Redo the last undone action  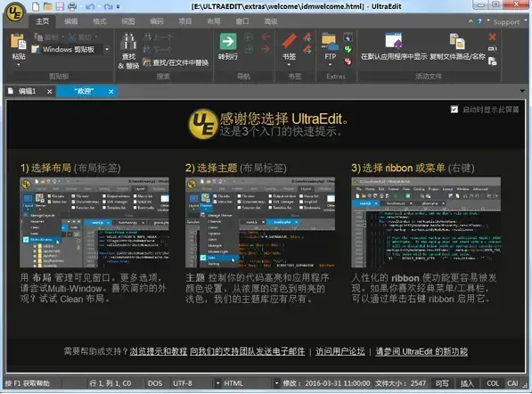click(x=108, y=6)
